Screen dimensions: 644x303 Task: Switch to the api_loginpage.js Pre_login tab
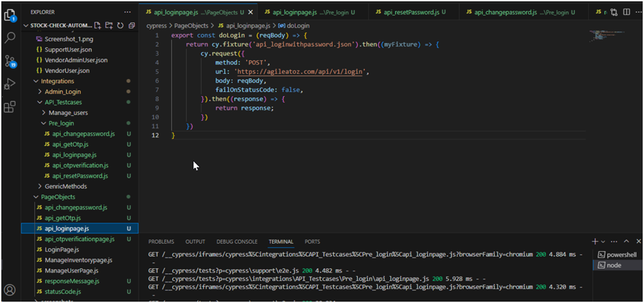[x=312, y=13]
